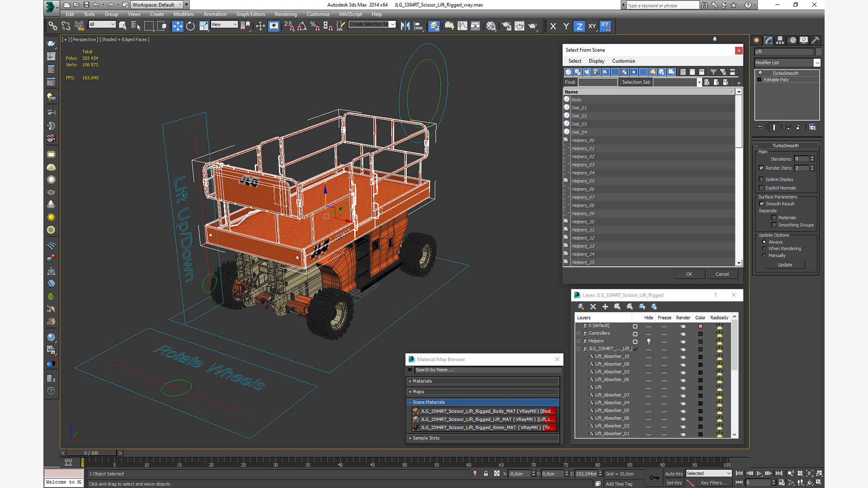Enable Render Iters checkbox in TurboSmooth

coord(761,168)
